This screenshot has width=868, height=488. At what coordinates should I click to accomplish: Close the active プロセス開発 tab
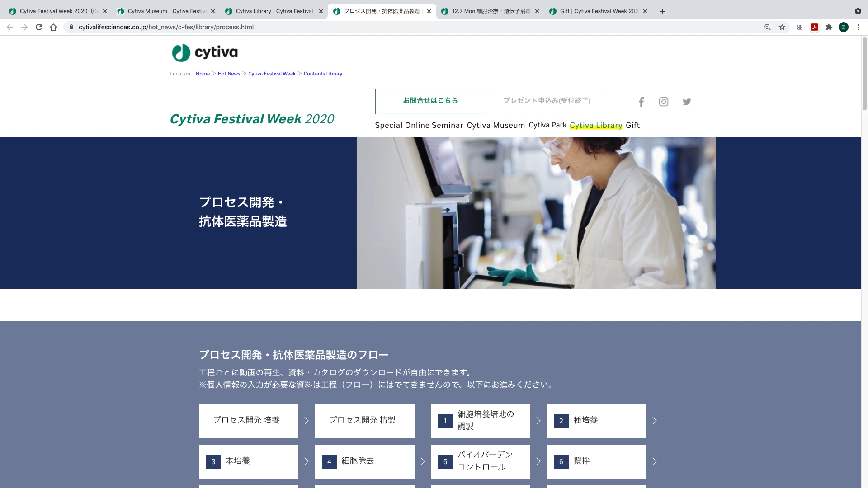coord(429,11)
